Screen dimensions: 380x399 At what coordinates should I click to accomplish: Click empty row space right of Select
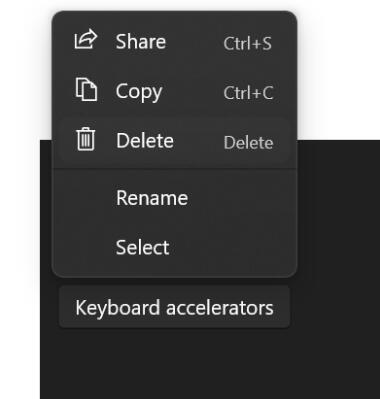tap(233, 247)
